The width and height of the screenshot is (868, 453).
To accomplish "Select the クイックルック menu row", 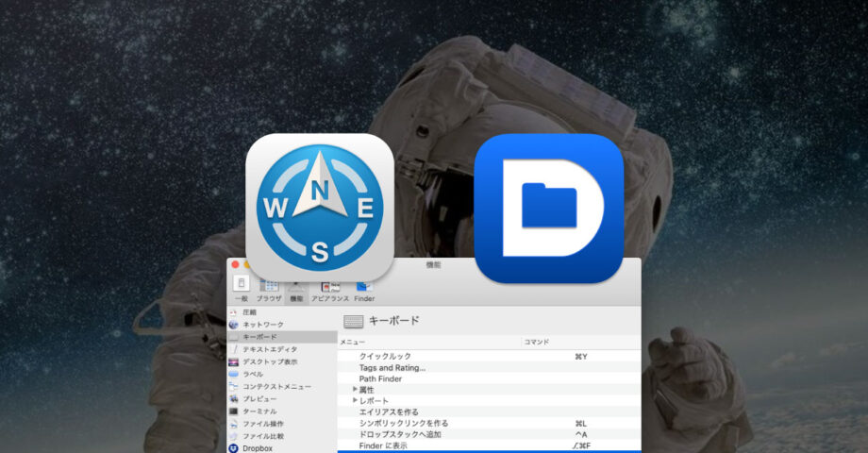I will click(x=489, y=356).
